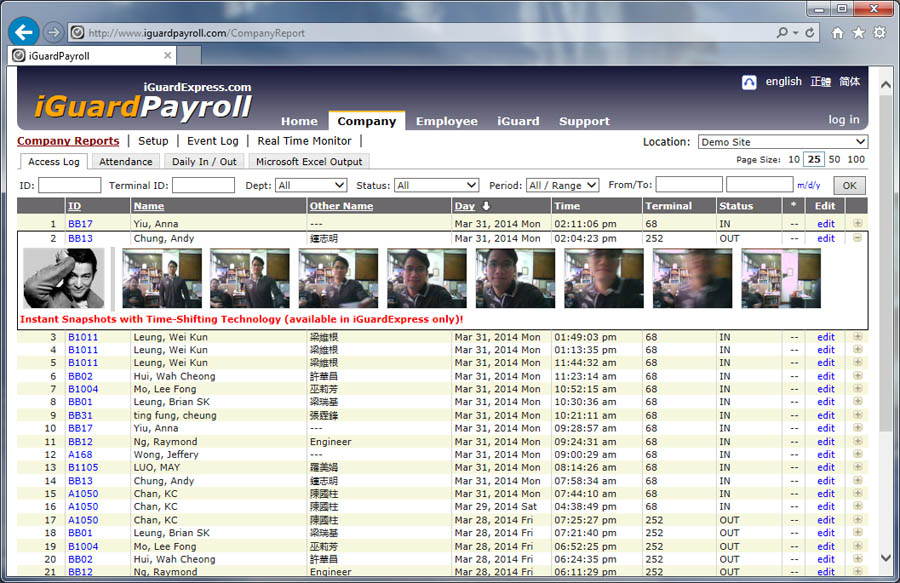
Task: Open the browser home icon
Action: click(837, 33)
